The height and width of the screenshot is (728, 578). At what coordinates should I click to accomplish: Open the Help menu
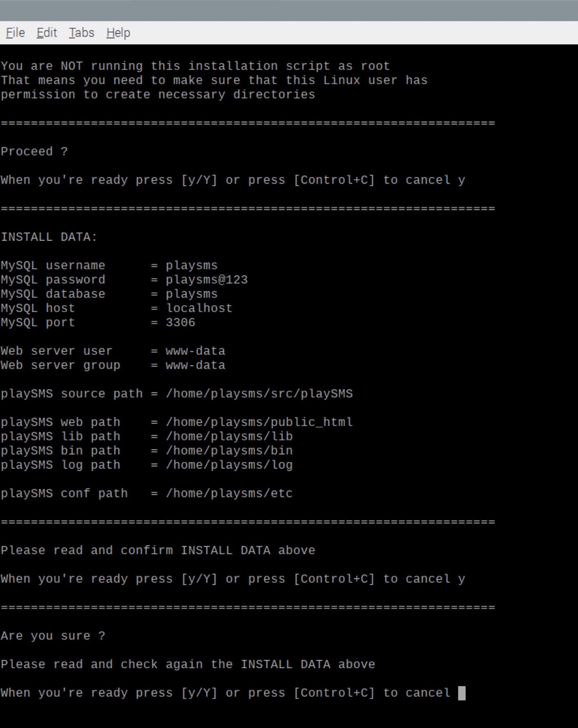(118, 33)
